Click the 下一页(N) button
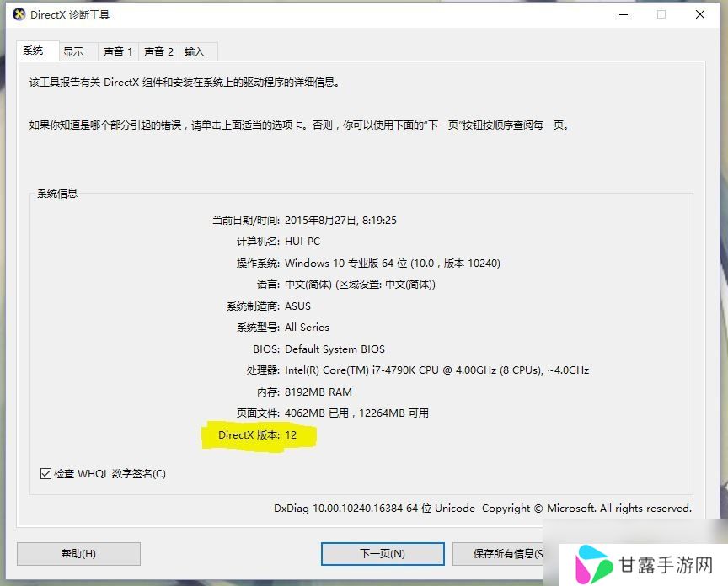The height and width of the screenshot is (586, 728). tap(383, 553)
